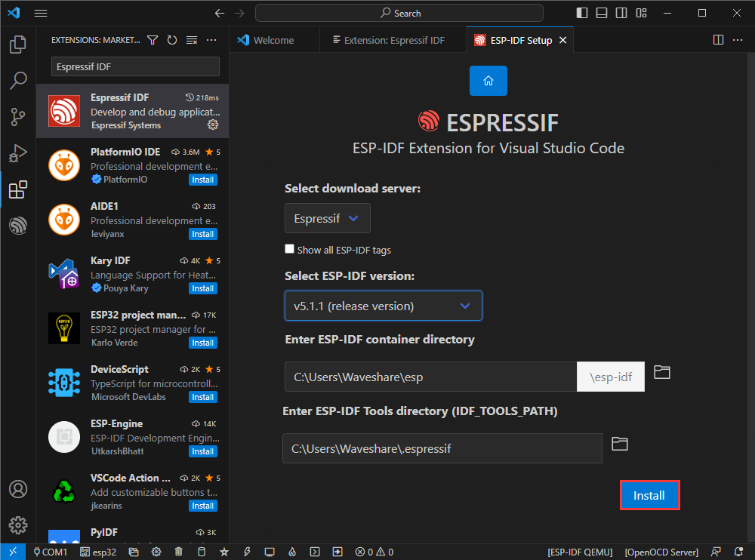Open ESP-IDF terminal icon
Screen dimensions: 755x560
[x=315, y=552]
